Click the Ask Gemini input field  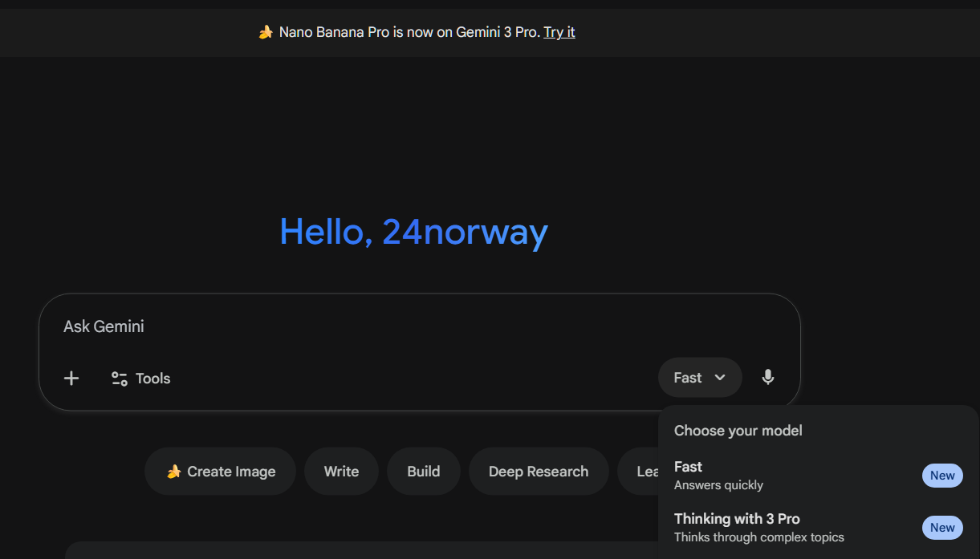point(419,326)
